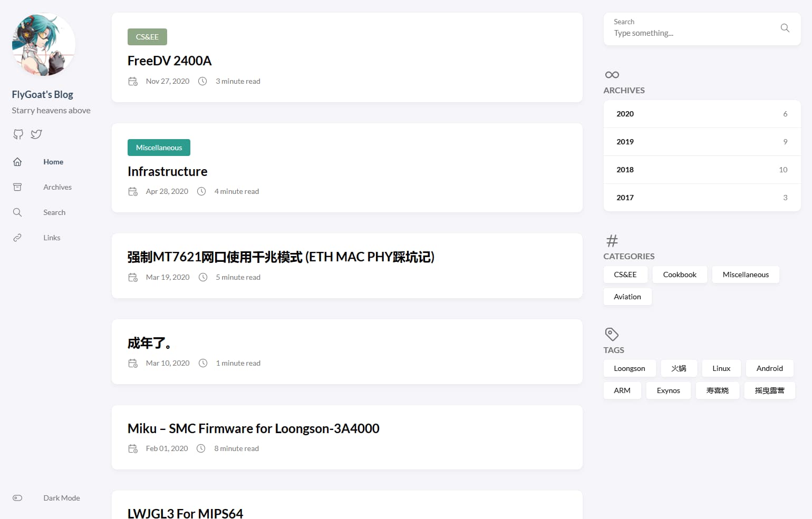Click the Search sidebar icon

(x=17, y=212)
